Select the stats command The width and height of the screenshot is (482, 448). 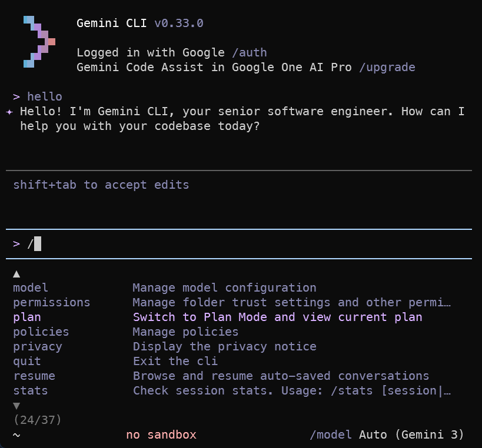pyautogui.click(x=31, y=390)
